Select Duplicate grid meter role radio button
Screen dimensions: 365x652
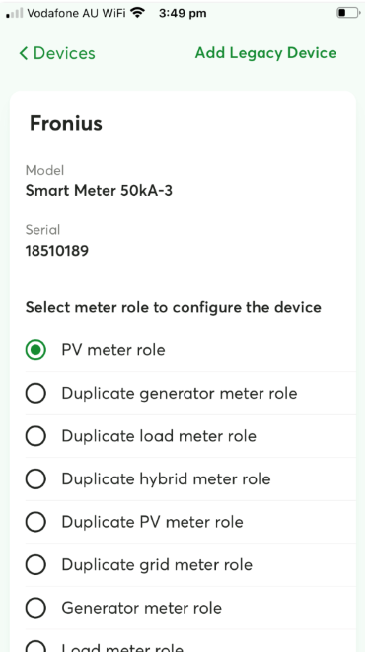click(x=36, y=565)
